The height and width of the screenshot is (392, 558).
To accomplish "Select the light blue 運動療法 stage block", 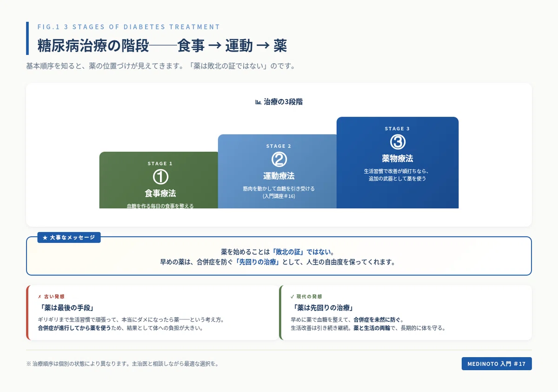I will pyautogui.click(x=278, y=171).
